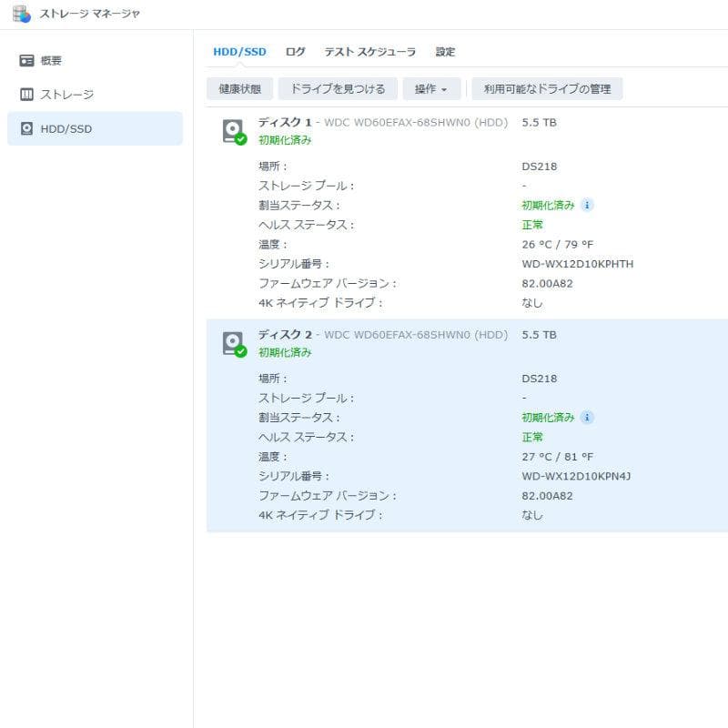Click the HDD/SSD sidebar icon

(26, 128)
